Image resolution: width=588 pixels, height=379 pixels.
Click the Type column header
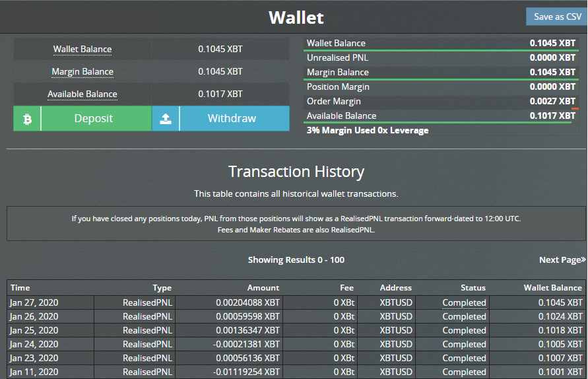tap(162, 288)
